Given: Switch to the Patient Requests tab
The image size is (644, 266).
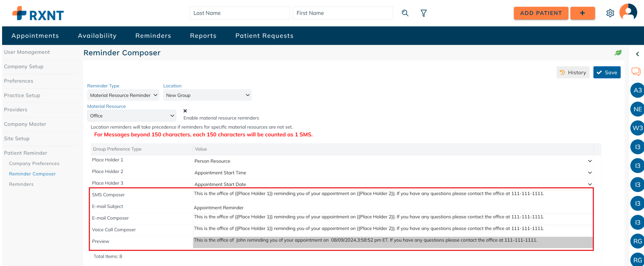Looking at the screenshot, I should (264, 36).
